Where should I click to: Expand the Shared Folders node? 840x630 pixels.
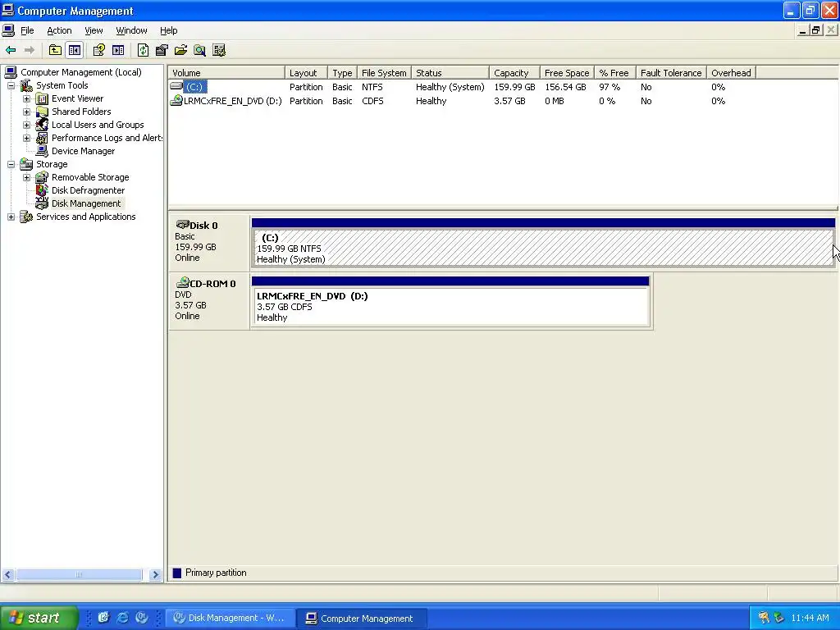point(26,112)
